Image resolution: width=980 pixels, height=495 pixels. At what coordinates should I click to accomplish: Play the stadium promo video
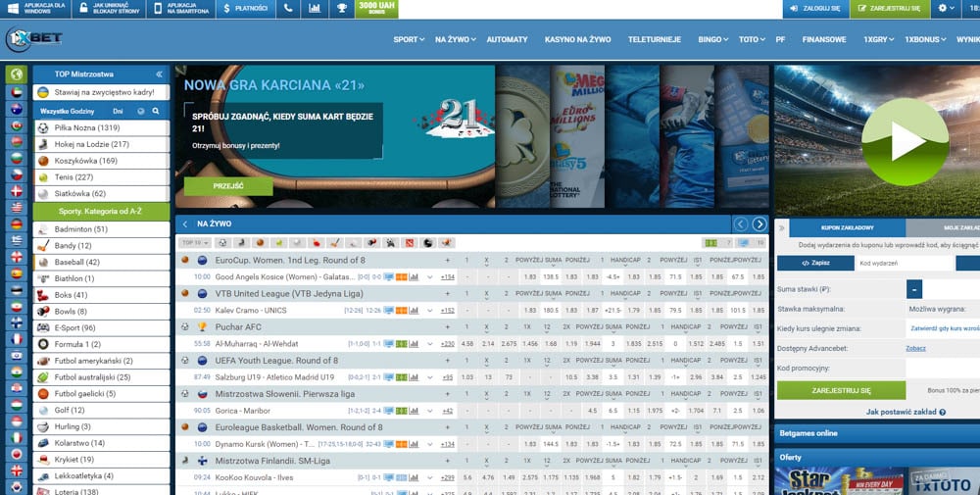coord(905,142)
